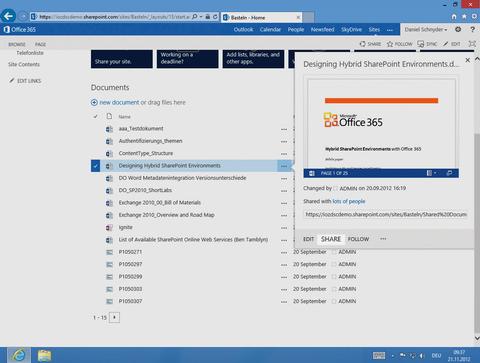Click FOLLOW in the preview callout
480x363 pixels.
coord(358,239)
